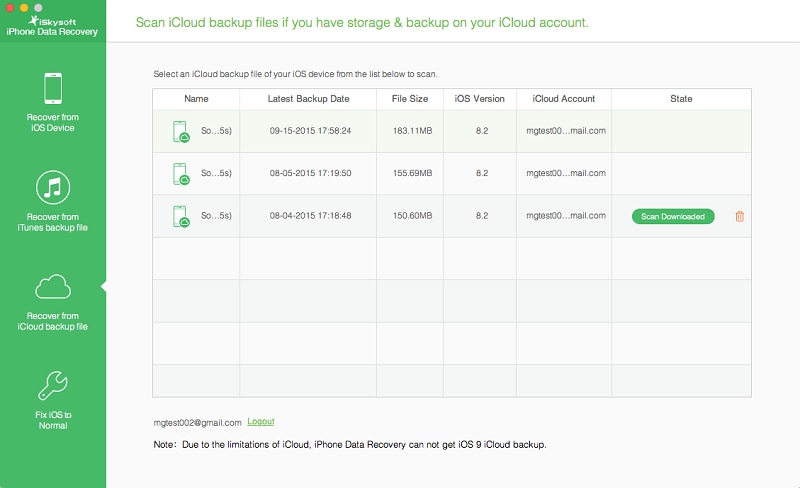Click the State column header
The height and width of the screenshot is (488, 800).
681,99
